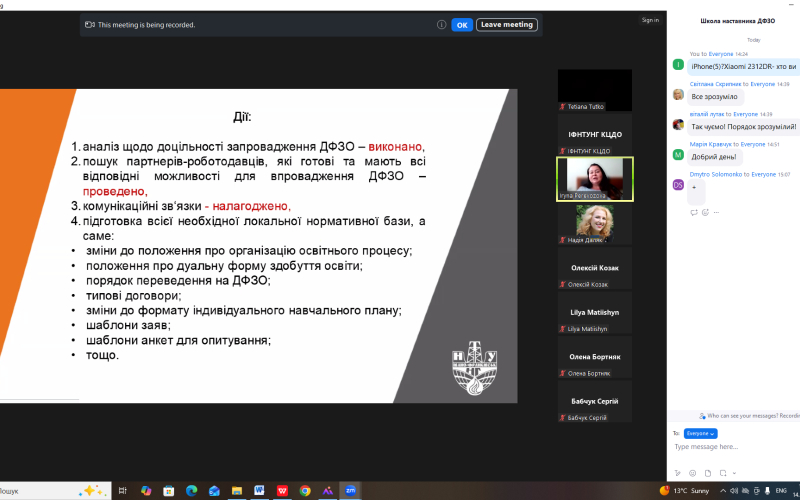Image resolution: width=800 pixels, height=500 pixels.
Task: Open Copilot from the taskbar
Action: [x=146, y=491]
